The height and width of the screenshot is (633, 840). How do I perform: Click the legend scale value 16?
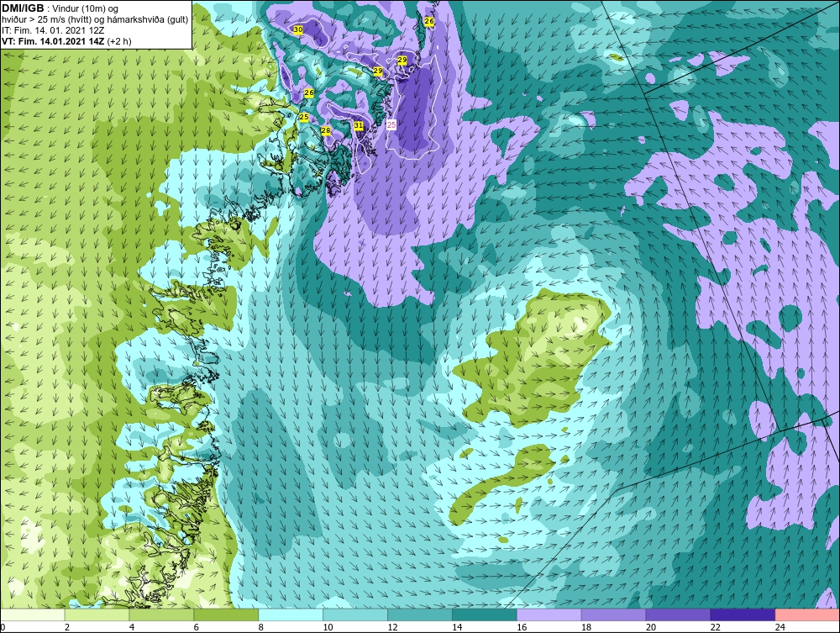pos(522,627)
